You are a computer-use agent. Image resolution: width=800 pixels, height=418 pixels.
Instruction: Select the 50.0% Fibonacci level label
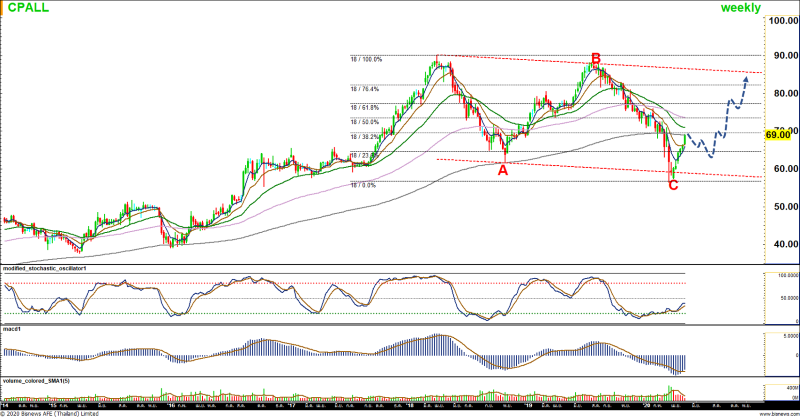point(366,122)
